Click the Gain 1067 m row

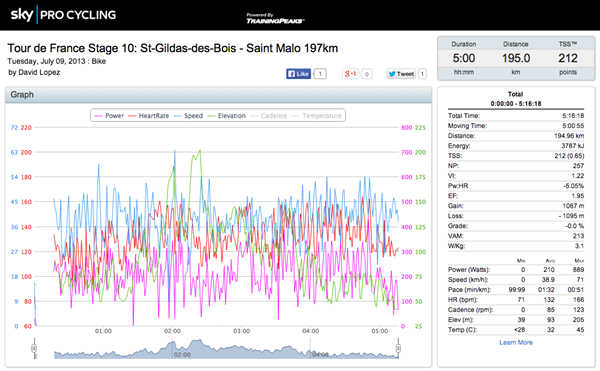pyautogui.click(x=516, y=206)
